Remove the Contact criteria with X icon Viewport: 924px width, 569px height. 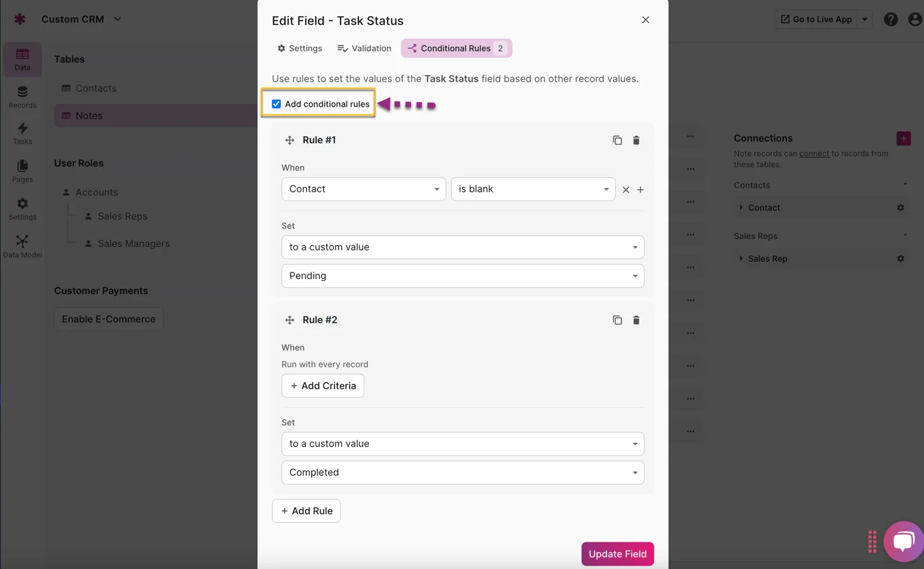coord(626,190)
